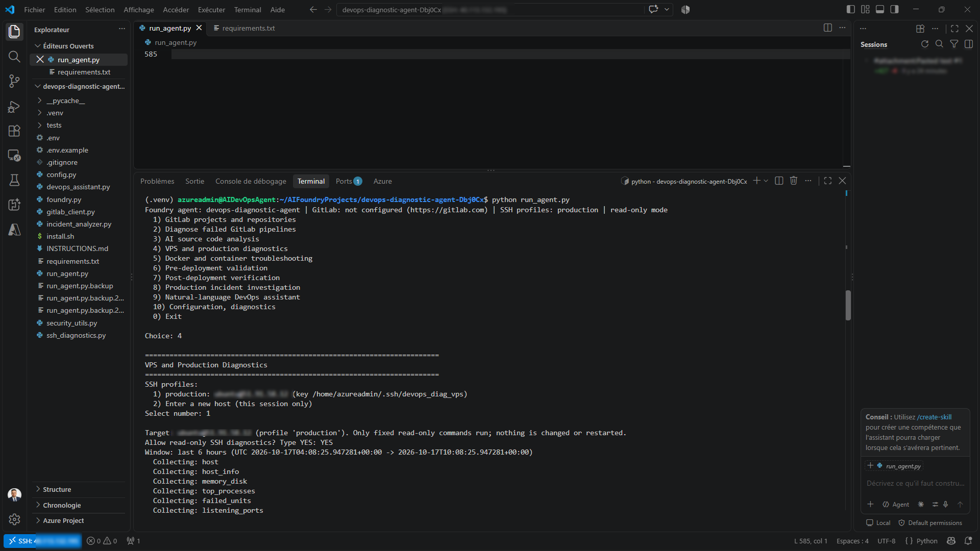Click the Python language mode
980x551 pixels.
[x=927, y=541]
